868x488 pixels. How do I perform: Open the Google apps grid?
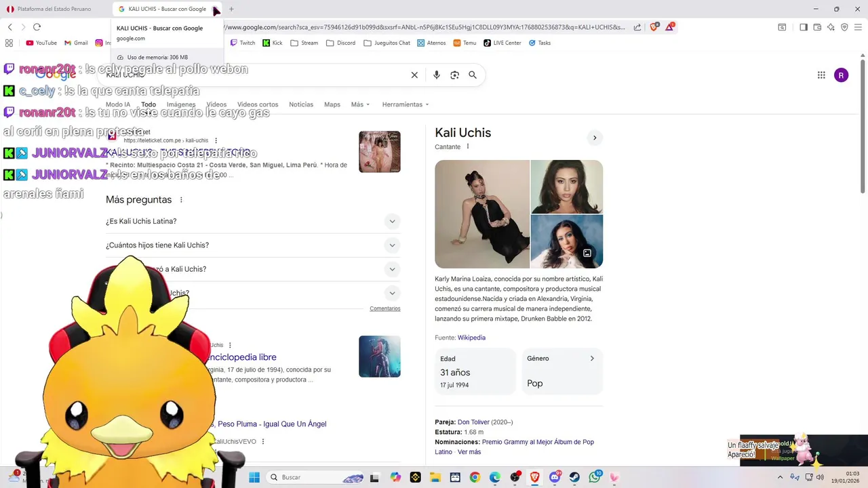pos(821,75)
